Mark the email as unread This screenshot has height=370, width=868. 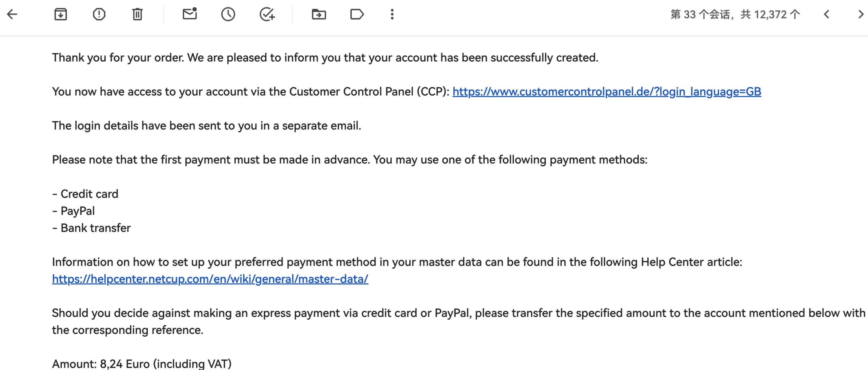[x=190, y=13]
